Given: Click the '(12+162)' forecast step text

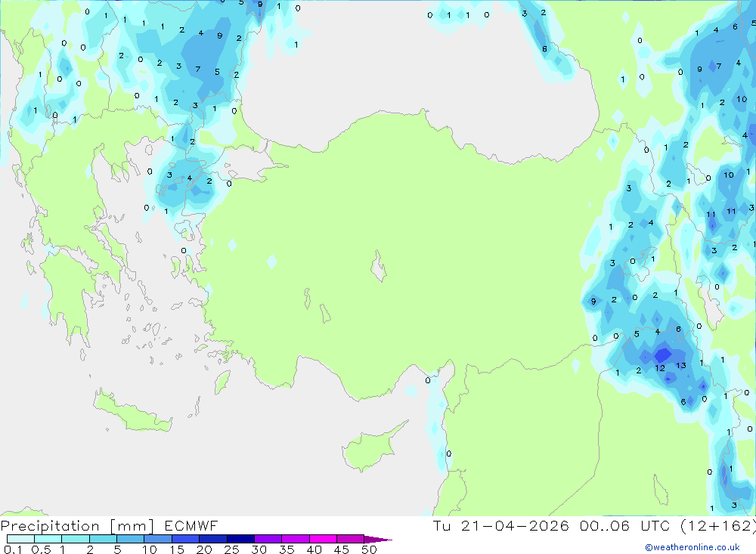Looking at the screenshot, I should 718,526.
